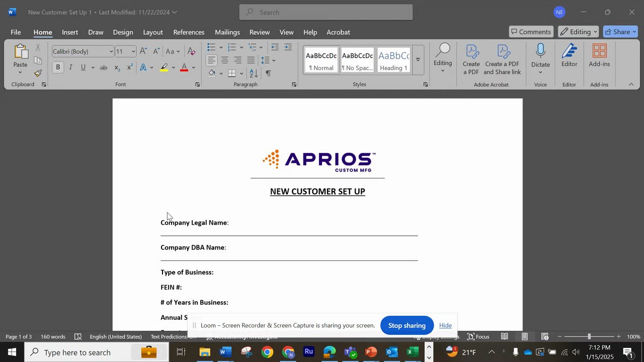Decrease font size with the smaller A icon
The image size is (644, 362).
156,51
